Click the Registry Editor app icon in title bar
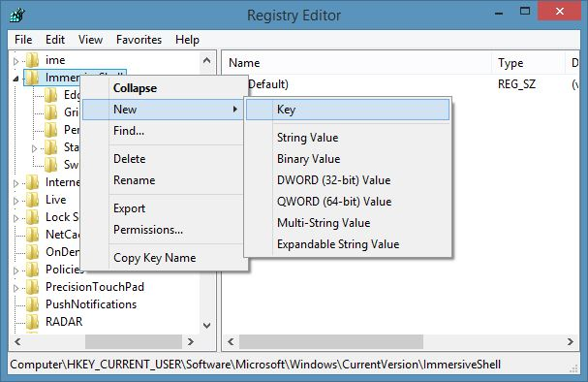588x382 pixels. pos(16,15)
